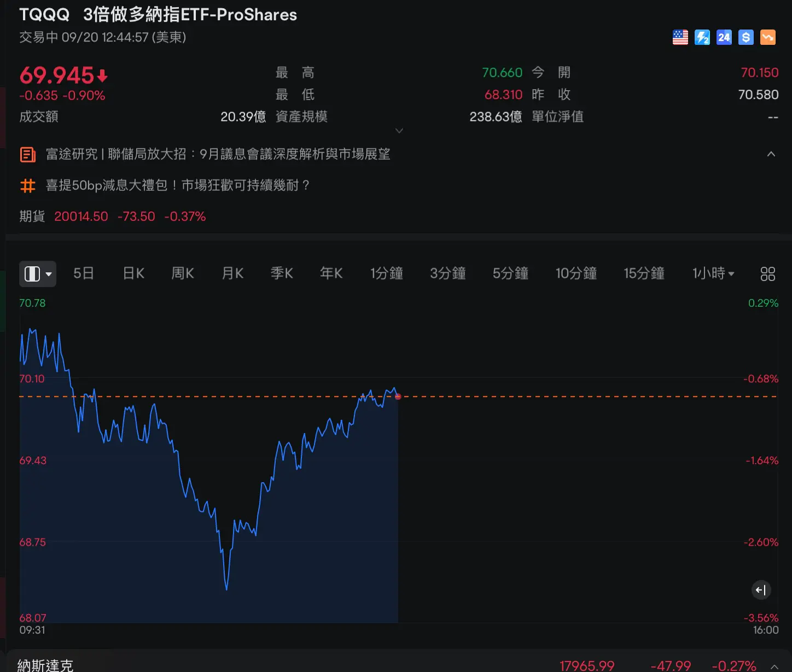792x672 pixels.
Task: Switch to the 日K chart tab
Action: [x=133, y=273]
